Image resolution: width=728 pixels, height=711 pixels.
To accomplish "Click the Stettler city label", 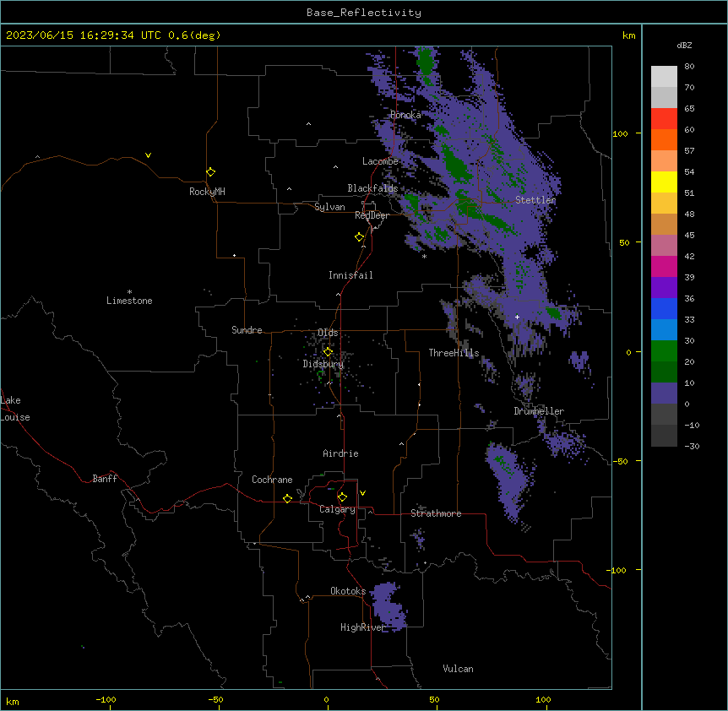I will [535, 200].
